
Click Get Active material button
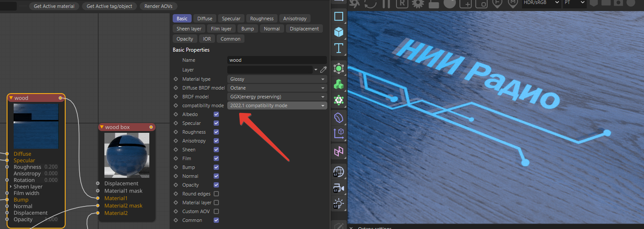tap(55, 6)
